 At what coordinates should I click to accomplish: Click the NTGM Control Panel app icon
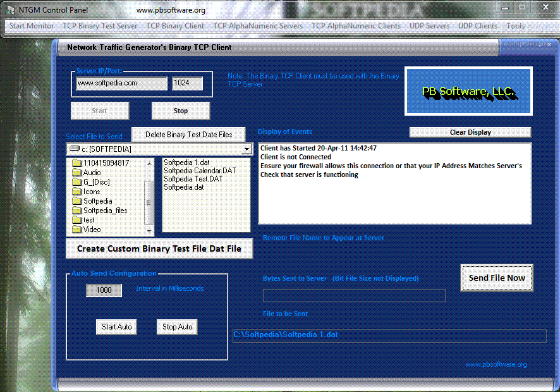pyautogui.click(x=10, y=10)
